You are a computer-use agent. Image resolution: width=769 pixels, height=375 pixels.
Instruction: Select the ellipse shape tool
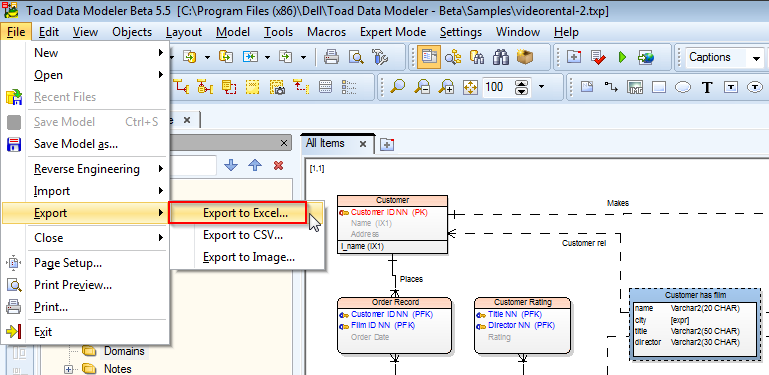(x=683, y=87)
